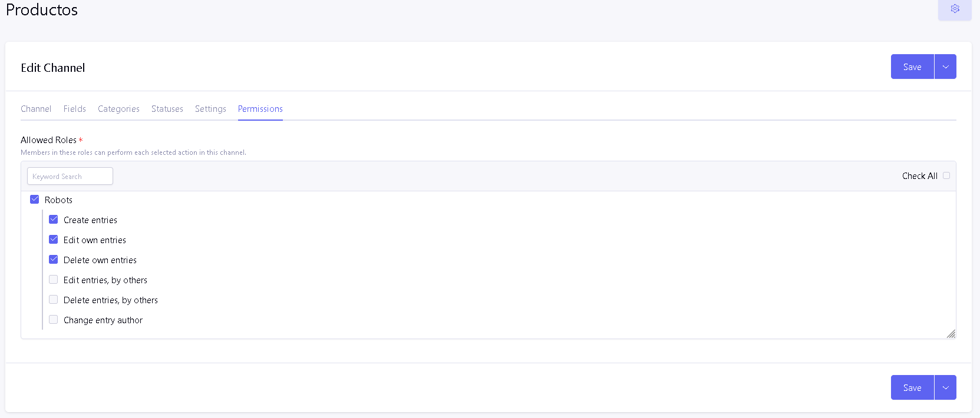Enable Delete entries, by others
The height and width of the screenshot is (418, 980).
pos(54,300)
